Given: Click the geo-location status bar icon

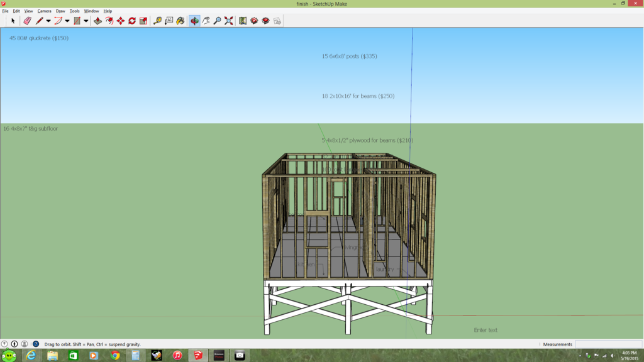Looking at the screenshot, I should (x=4, y=344).
